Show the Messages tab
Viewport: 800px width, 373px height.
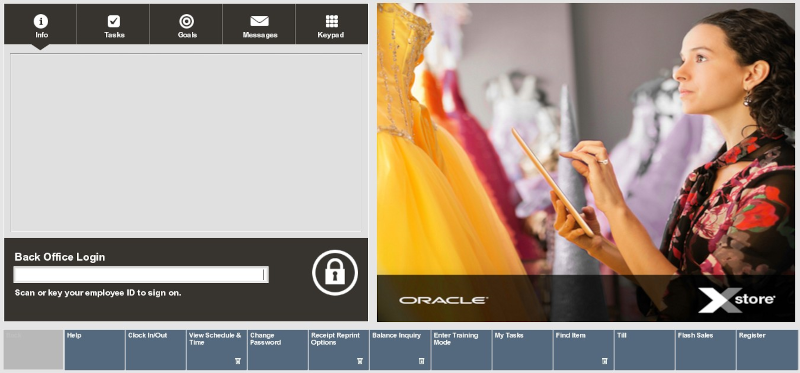point(259,24)
